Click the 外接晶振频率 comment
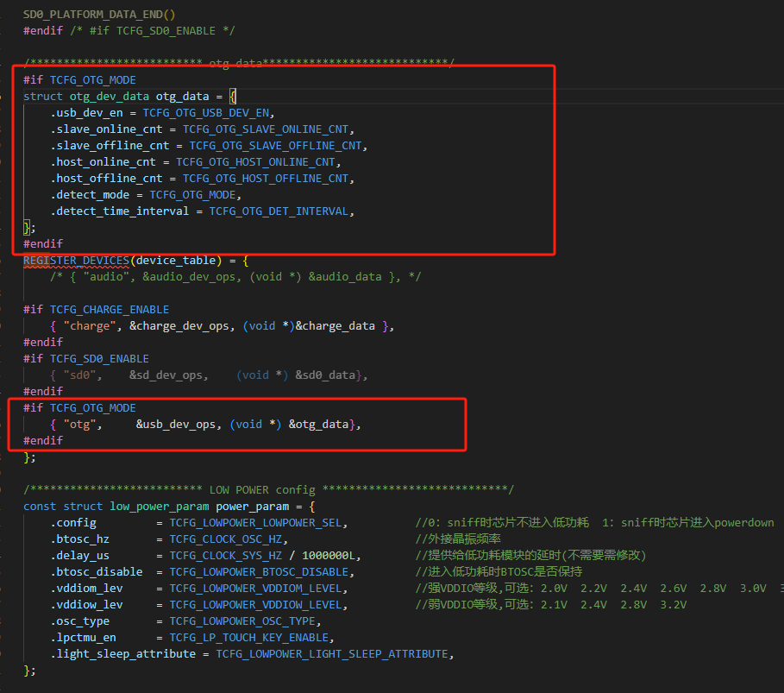 point(458,539)
